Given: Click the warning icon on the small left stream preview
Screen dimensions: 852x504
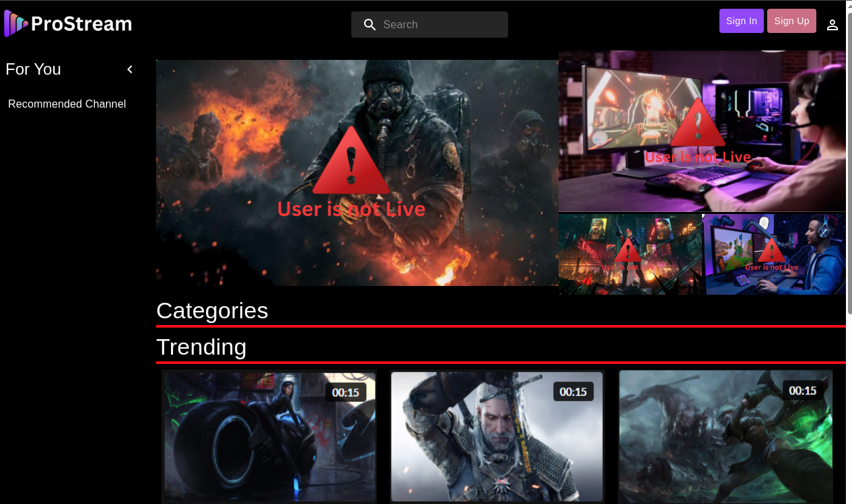Looking at the screenshot, I should (628, 252).
